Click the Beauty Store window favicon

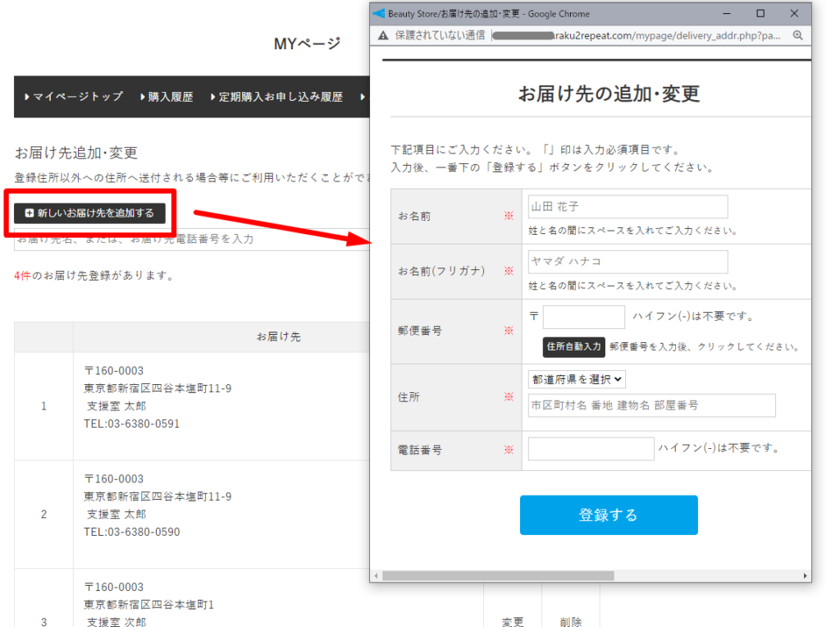click(378, 14)
